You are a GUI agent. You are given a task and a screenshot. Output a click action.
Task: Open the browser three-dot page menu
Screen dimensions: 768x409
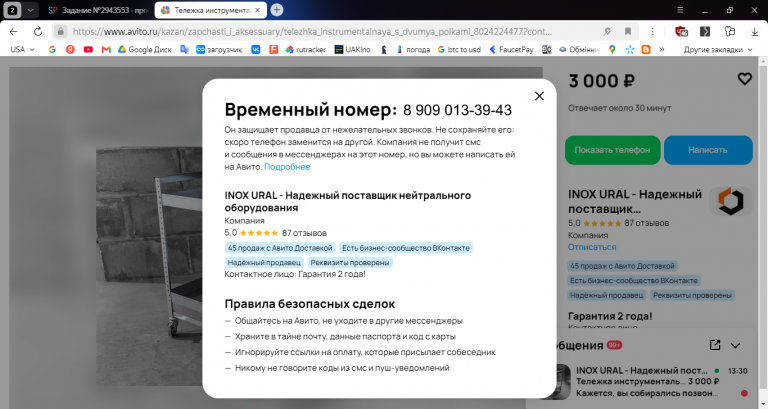pyautogui.click(x=652, y=31)
